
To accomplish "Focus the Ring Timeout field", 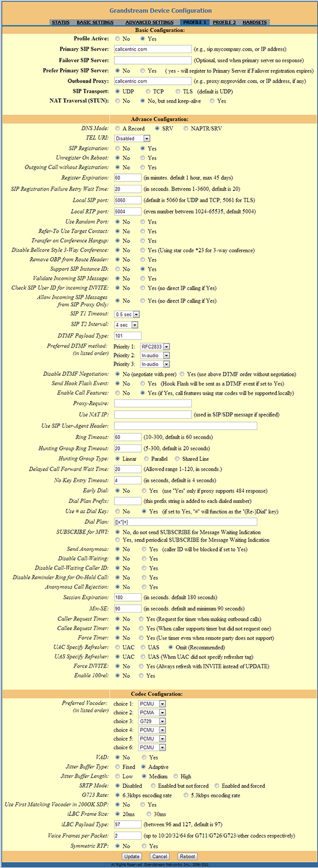I will tap(128, 437).
